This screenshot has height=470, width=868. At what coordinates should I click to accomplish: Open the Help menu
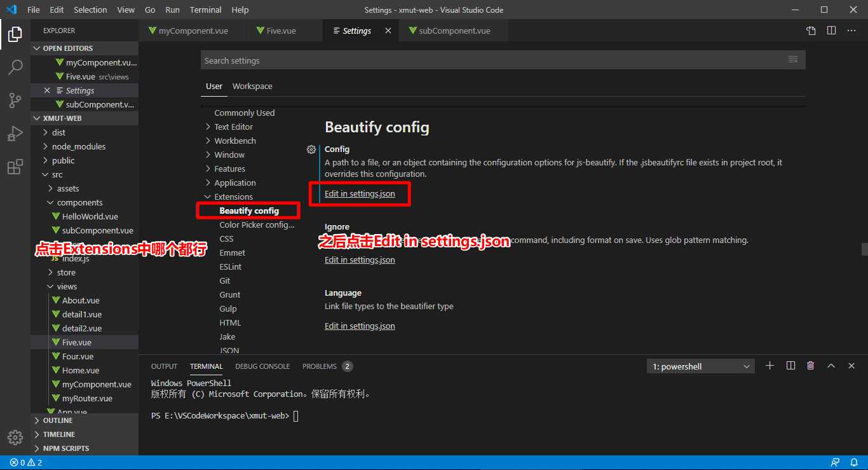(x=240, y=10)
